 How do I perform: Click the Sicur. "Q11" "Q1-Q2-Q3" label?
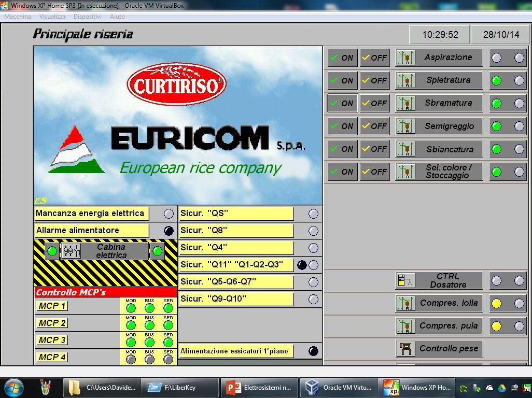pyautogui.click(x=236, y=265)
